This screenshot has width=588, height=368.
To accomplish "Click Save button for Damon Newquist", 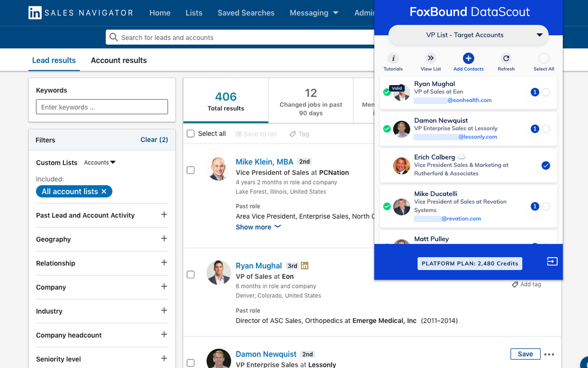I will 525,354.
